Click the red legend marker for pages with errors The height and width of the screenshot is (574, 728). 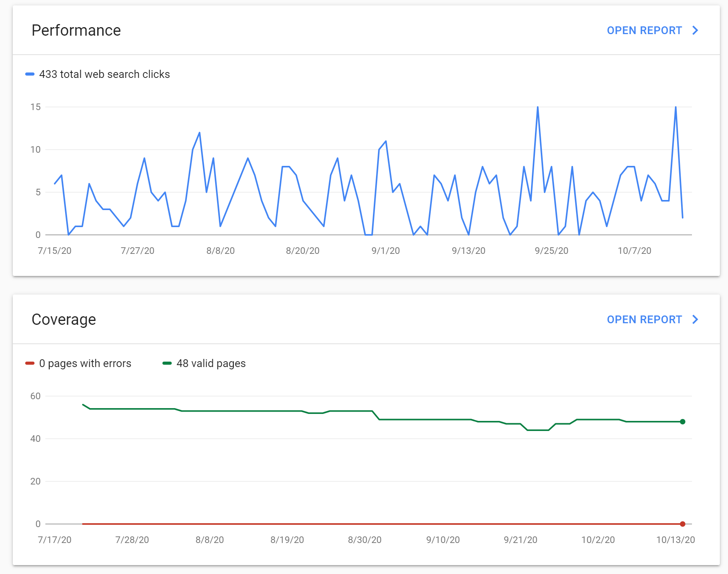pos(30,363)
